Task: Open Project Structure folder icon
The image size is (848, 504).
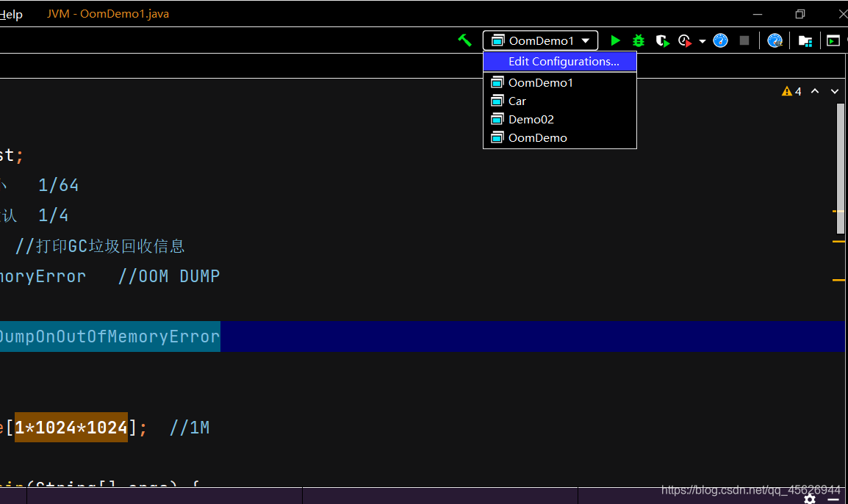Action: click(805, 41)
